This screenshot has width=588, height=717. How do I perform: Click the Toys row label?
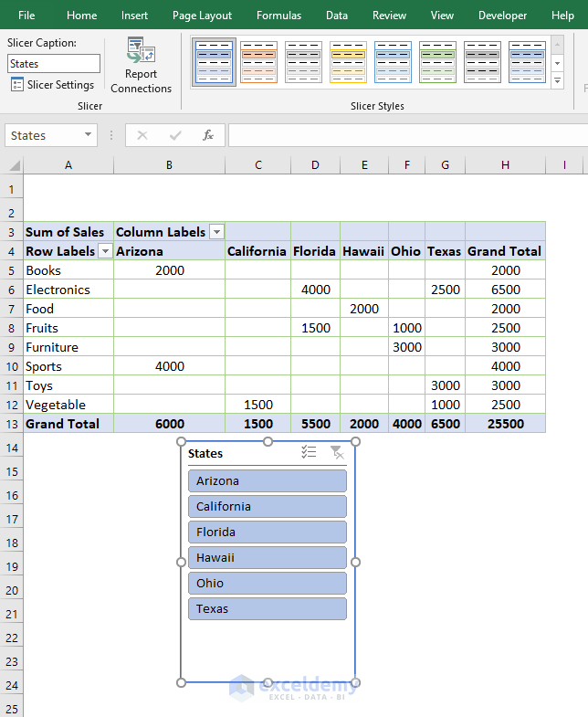point(68,385)
